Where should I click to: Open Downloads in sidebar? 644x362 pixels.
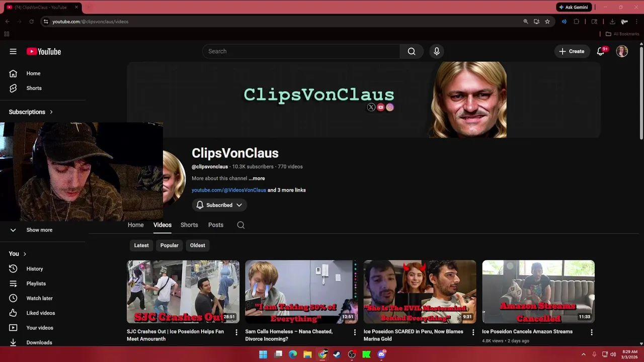coord(39,342)
